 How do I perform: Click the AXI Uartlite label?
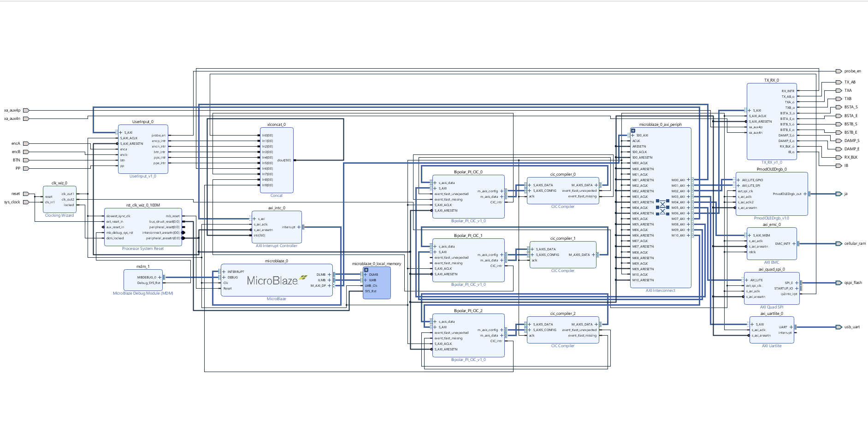point(772,346)
